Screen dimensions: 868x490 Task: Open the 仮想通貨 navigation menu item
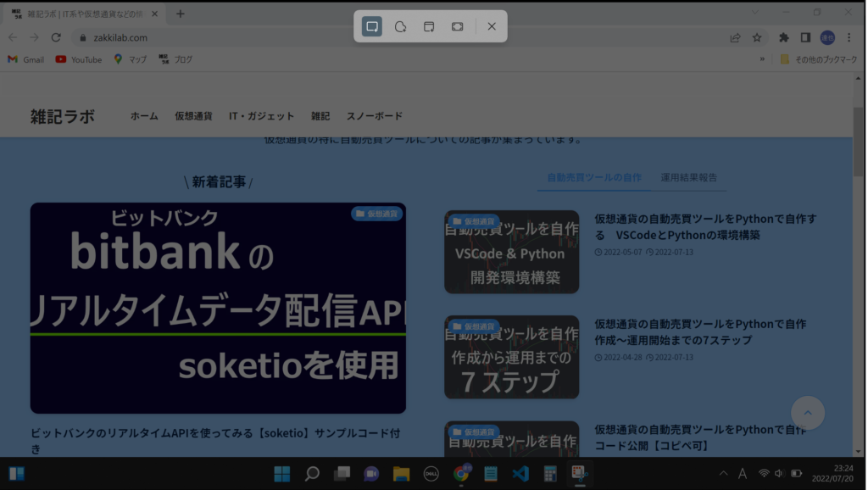(x=194, y=116)
